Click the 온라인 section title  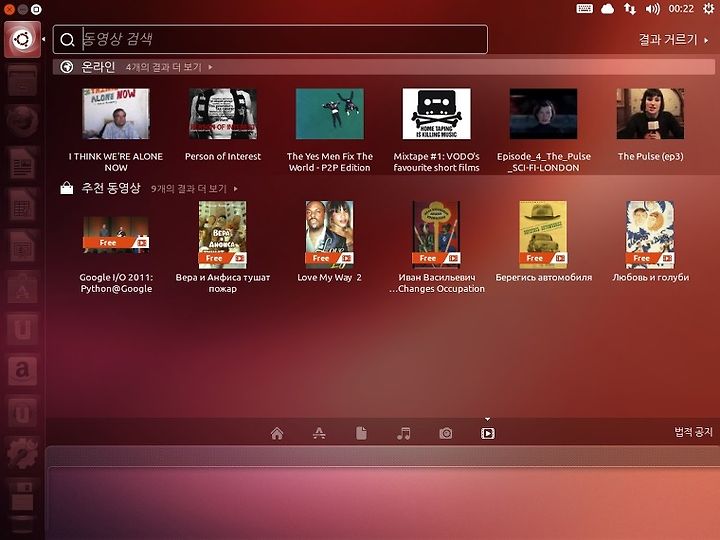coord(98,67)
